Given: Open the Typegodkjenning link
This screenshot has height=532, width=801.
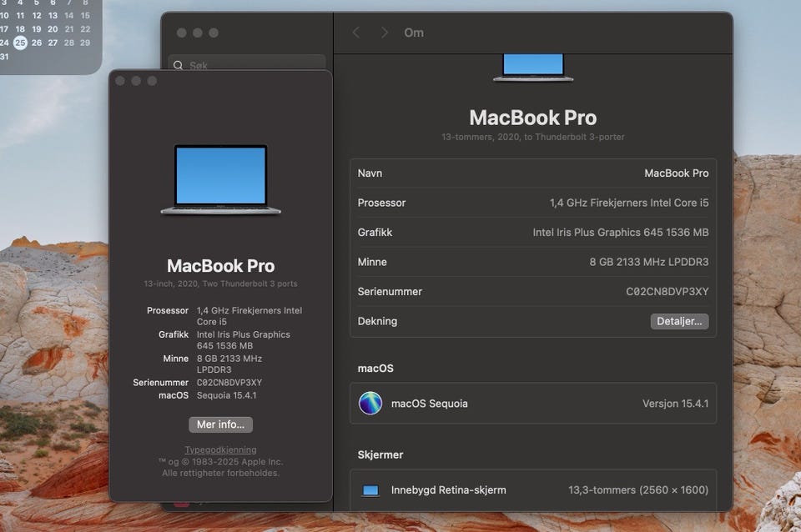Looking at the screenshot, I should (x=220, y=449).
